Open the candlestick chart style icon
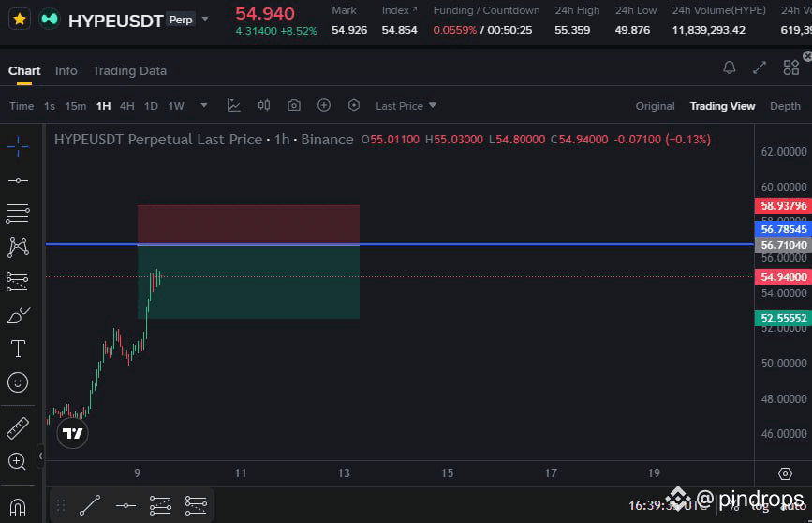Image resolution: width=812 pixels, height=523 pixels. click(264, 106)
